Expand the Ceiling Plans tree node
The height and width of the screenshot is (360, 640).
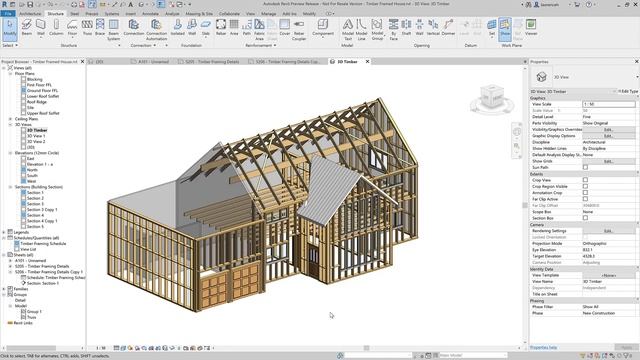tap(10, 119)
